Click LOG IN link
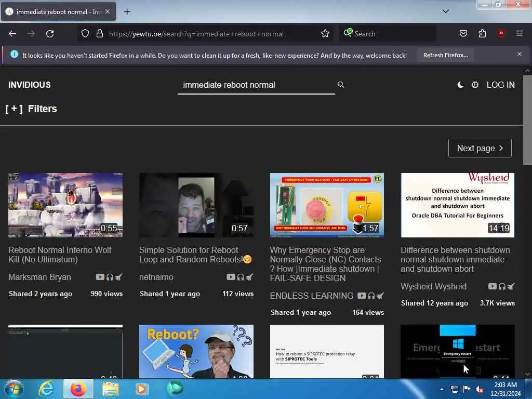 coord(500,85)
